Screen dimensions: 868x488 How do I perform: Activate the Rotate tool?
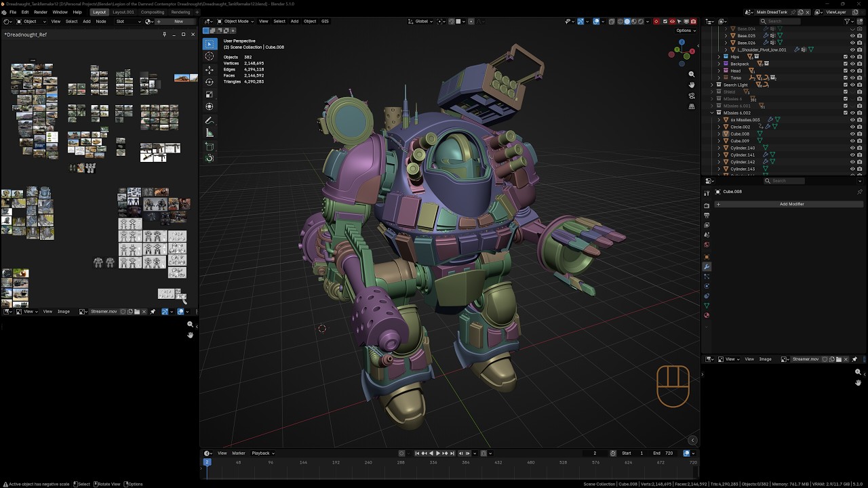pyautogui.click(x=209, y=82)
